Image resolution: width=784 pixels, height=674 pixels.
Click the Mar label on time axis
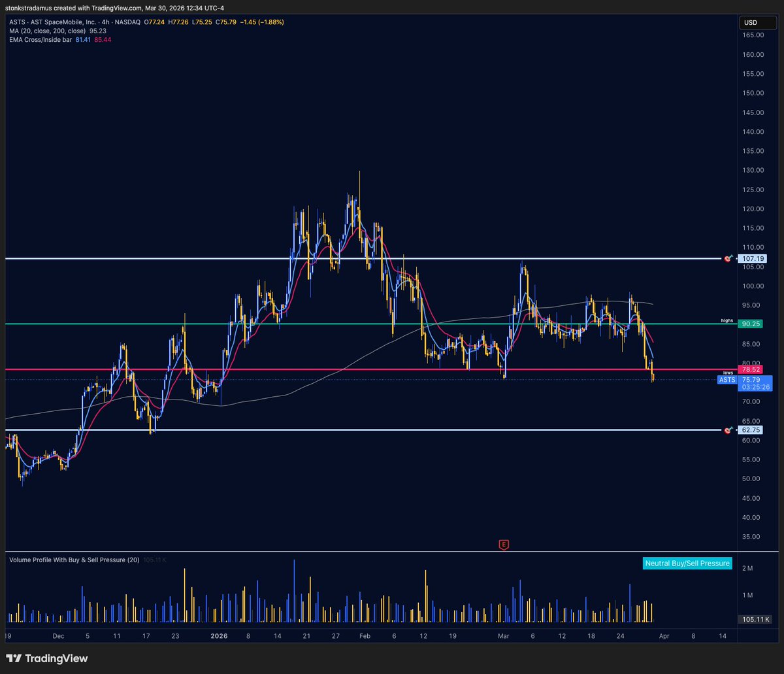point(504,635)
